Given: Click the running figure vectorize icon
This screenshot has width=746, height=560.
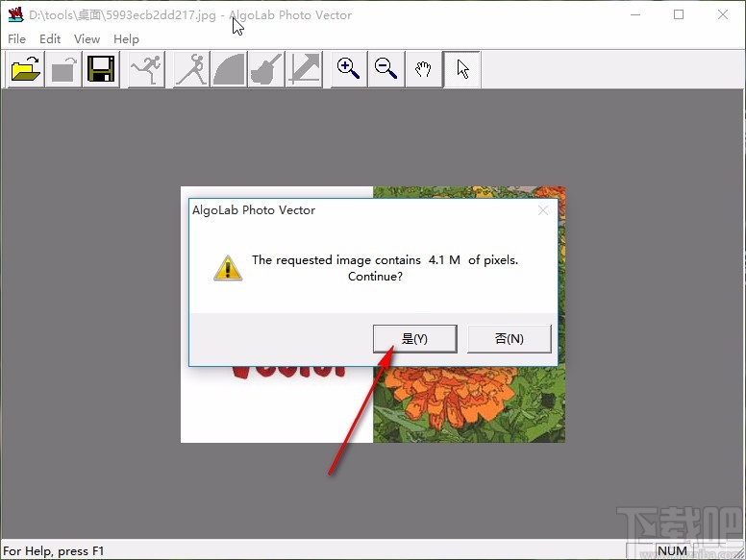Looking at the screenshot, I should click(x=147, y=69).
